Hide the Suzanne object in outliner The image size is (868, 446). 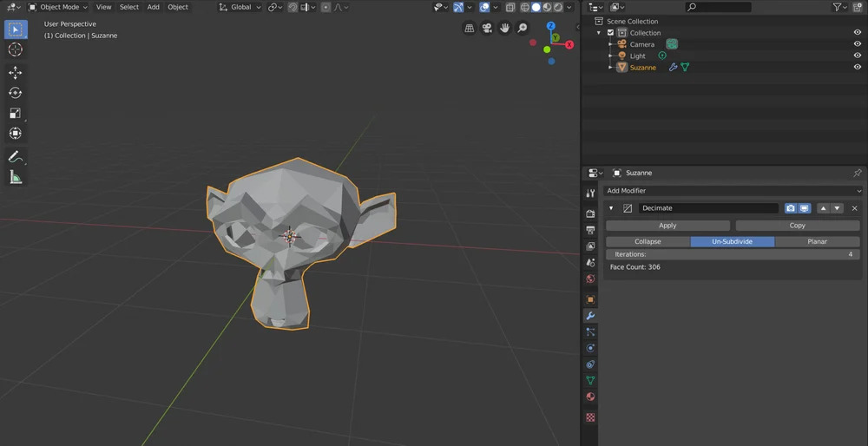pyautogui.click(x=857, y=67)
